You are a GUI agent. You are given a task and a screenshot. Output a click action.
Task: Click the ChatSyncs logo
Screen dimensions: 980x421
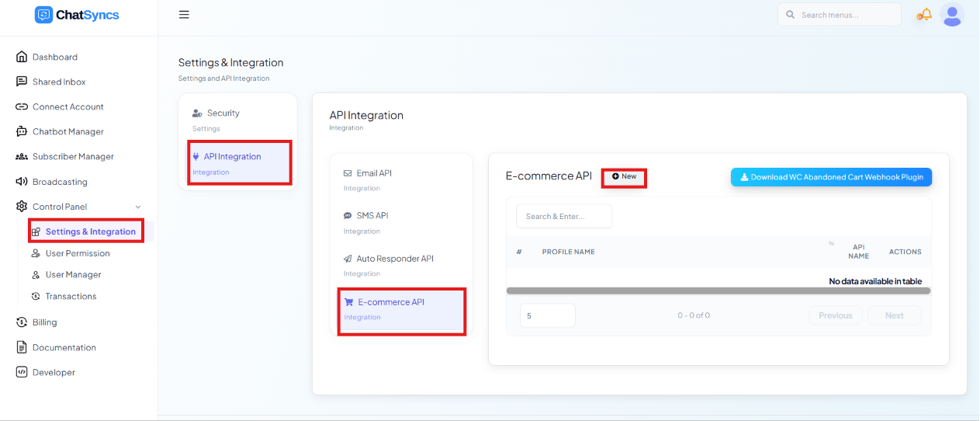click(77, 15)
